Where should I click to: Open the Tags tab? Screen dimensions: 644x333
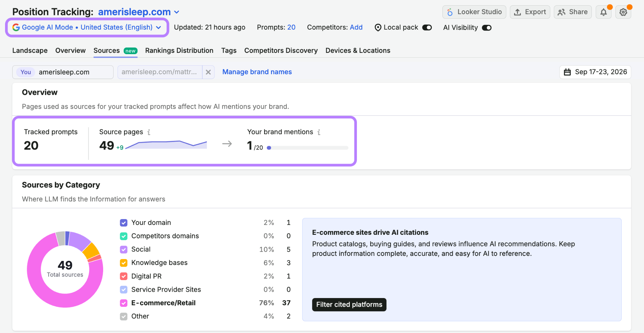[229, 51]
